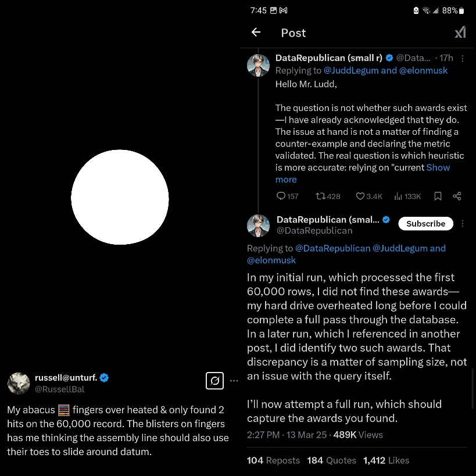Tap russell@unturf's profile avatar

(19, 384)
